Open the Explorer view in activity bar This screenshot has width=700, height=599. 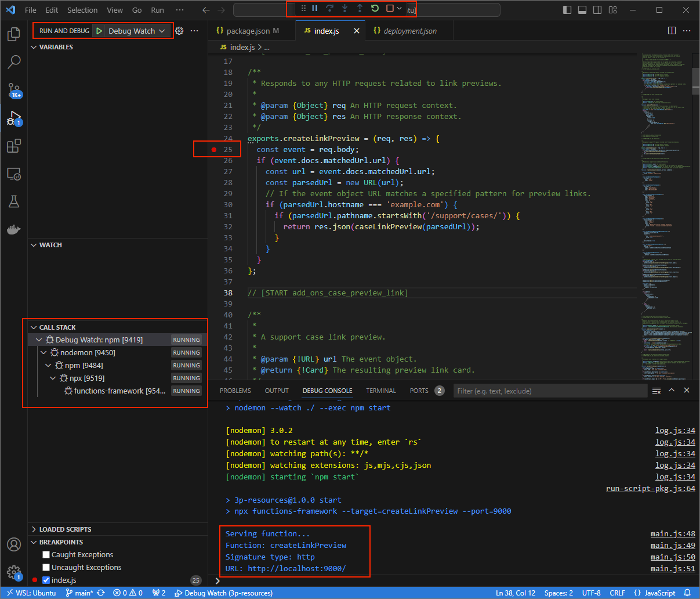pyautogui.click(x=14, y=34)
